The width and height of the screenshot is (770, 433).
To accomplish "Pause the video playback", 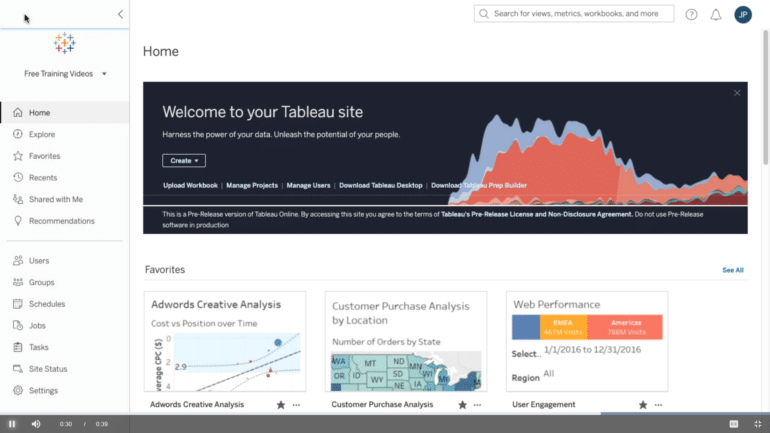I will point(12,424).
